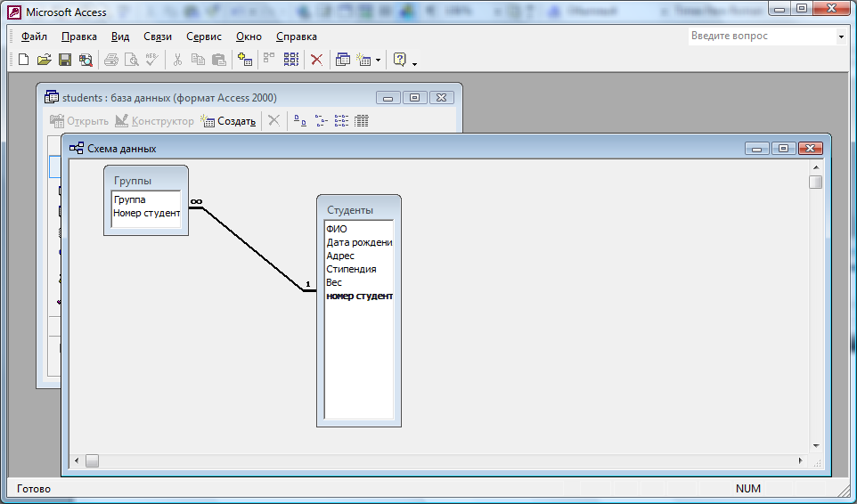Click the red X Clear Layout icon
The width and height of the screenshot is (857, 504).
316,60
